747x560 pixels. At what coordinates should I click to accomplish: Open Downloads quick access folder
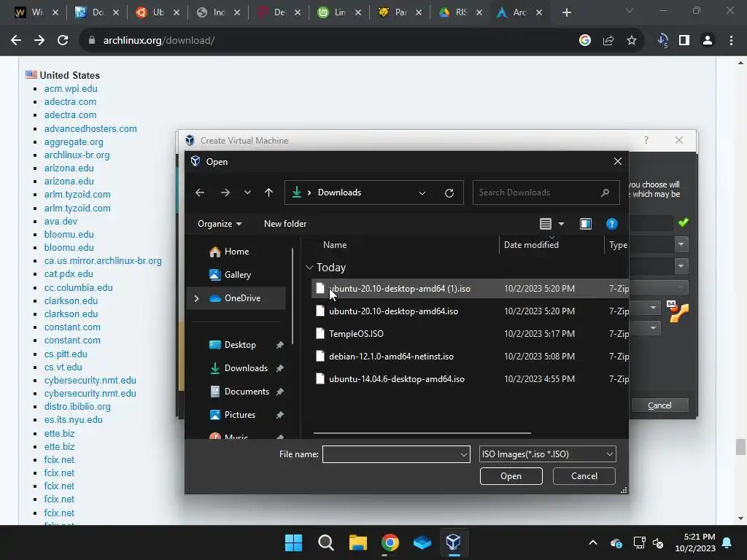point(246,368)
